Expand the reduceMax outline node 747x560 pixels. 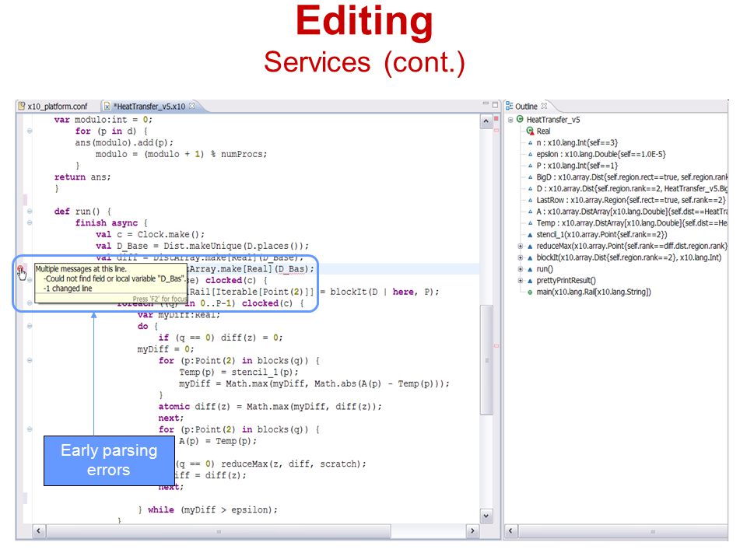tap(521, 247)
